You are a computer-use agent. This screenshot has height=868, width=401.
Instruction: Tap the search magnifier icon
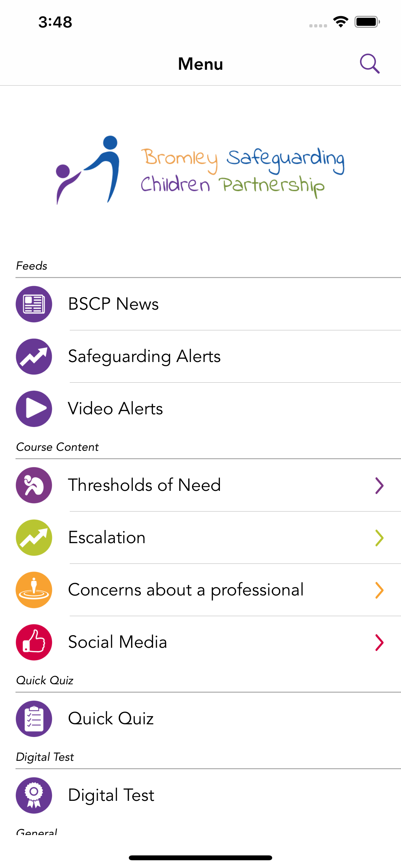[x=370, y=64]
